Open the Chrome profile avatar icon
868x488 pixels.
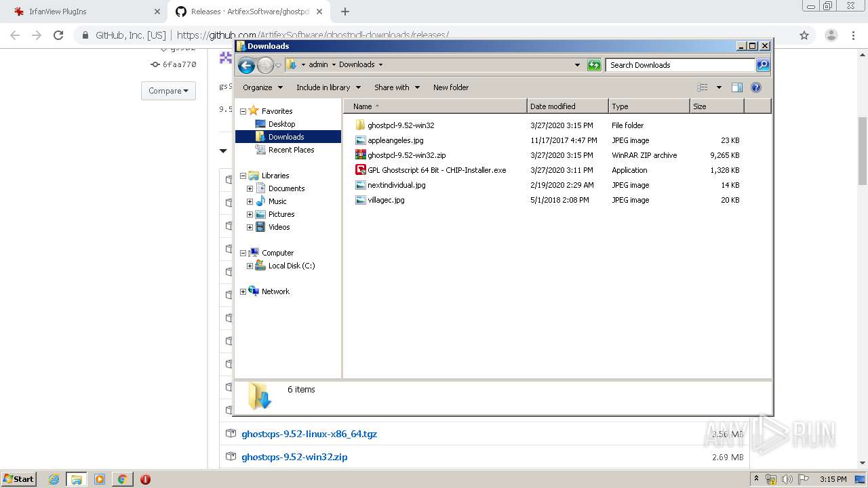(831, 35)
